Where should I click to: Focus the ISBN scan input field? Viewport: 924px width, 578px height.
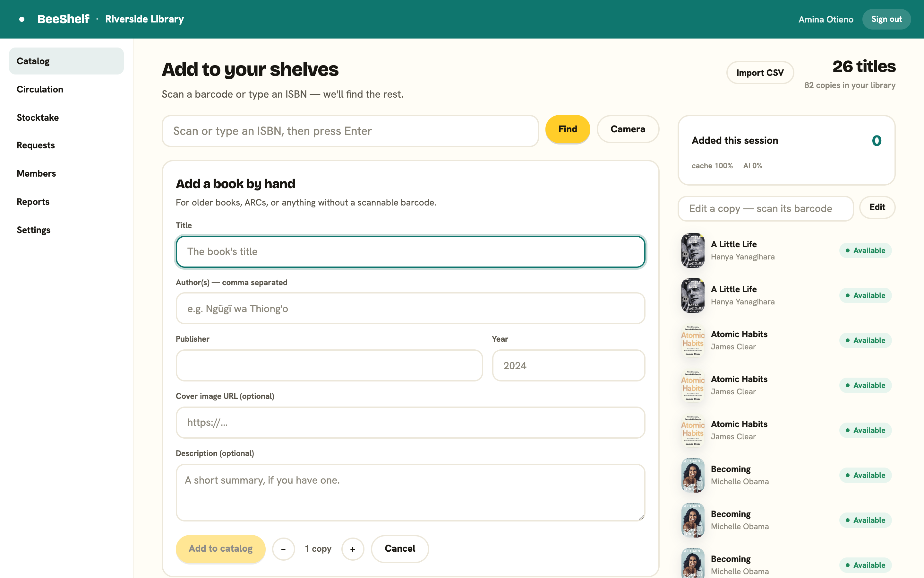[x=350, y=131]
